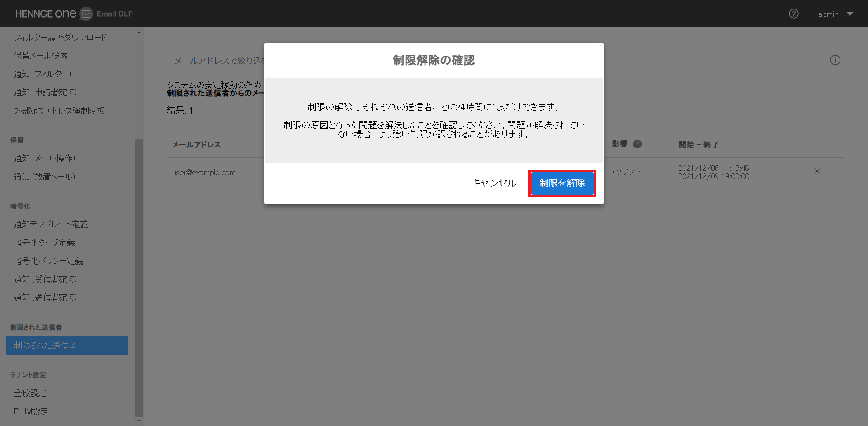
Task: Open 暗号化タイプ定義
Action: pyautogui.click(x=44, y=243)
